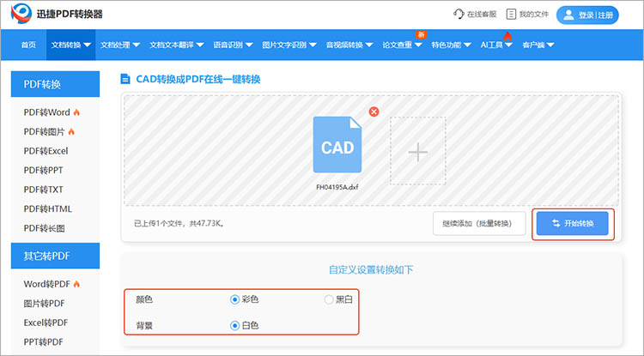Click the blue CAD file icon
Image resolution: width=644 pixels, height=356 pixels.
337,144
